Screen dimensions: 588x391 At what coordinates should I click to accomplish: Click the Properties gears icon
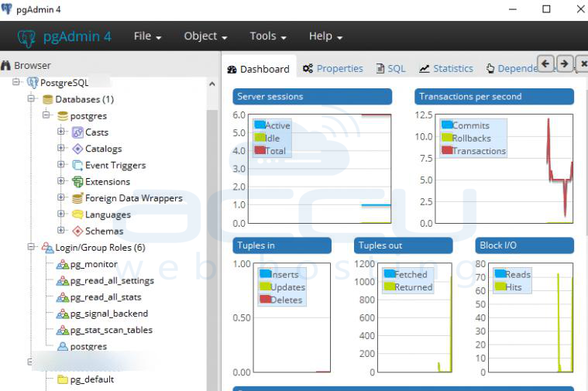coord(308,69)
